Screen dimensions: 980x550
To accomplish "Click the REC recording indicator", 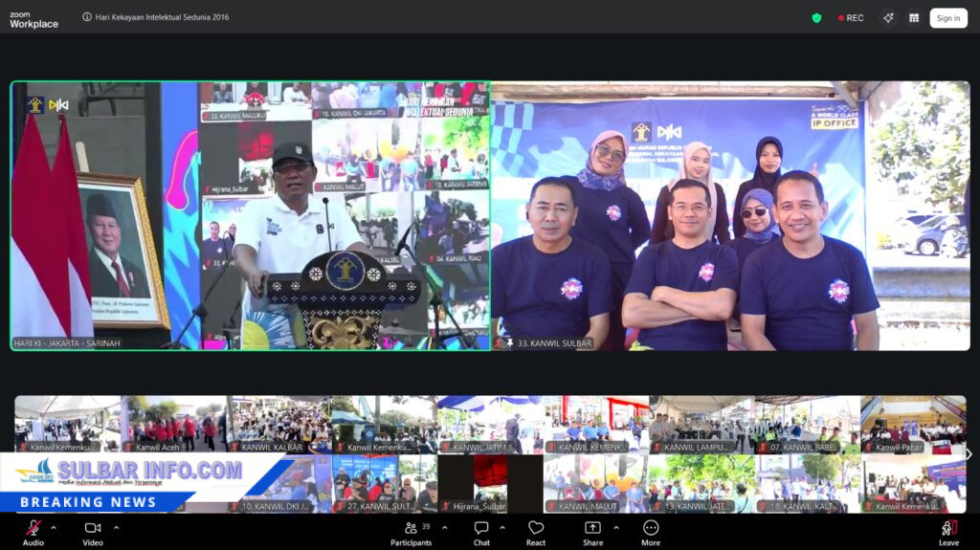I will pos(851,17).
